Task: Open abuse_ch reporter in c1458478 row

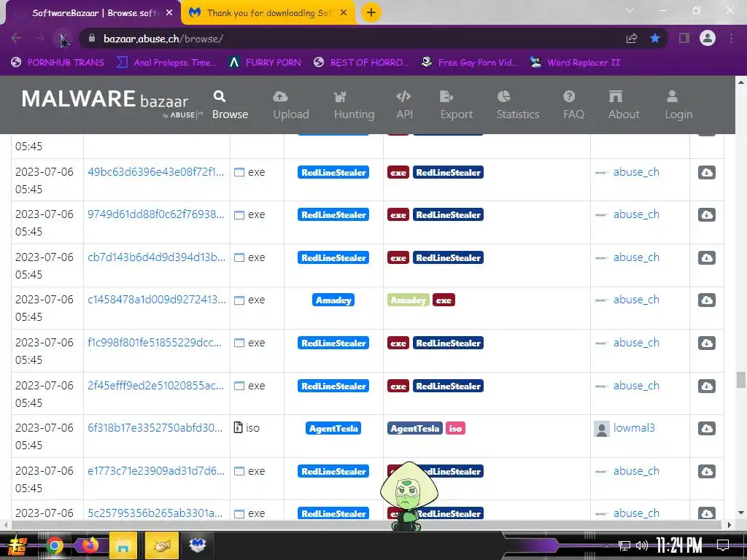Action: 636,300
